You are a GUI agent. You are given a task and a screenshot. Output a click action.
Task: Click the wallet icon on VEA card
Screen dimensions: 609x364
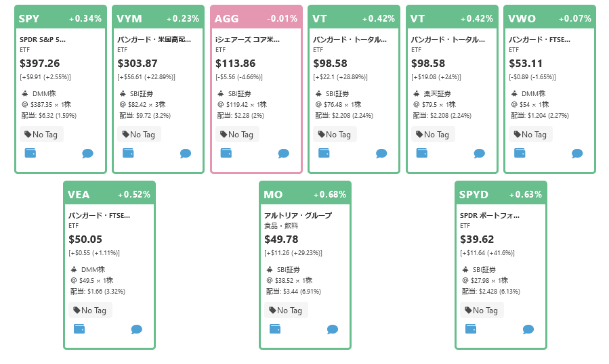click(79, 329)
